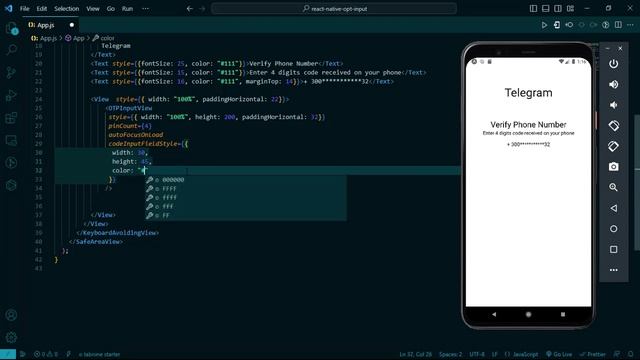Click the emulator volume up button
The width and height of the screenshot is (640, 360).
click(613, 84)
